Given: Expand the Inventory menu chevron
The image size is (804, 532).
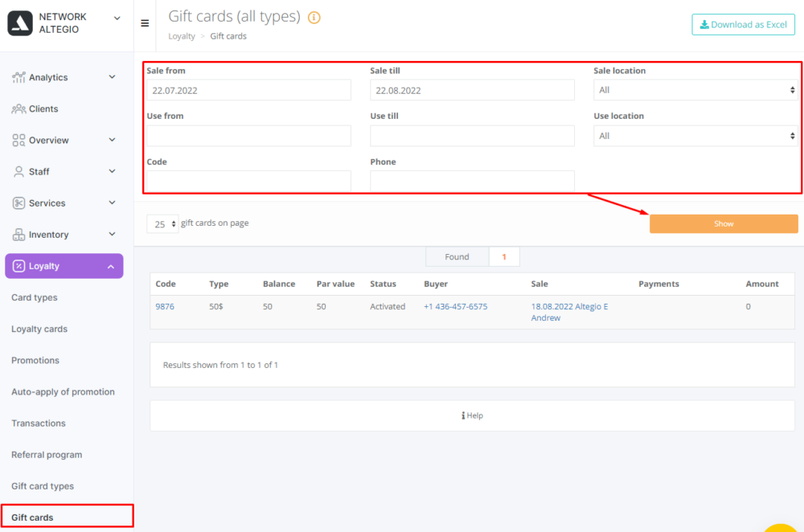Looking at the screenshot, I should coord(112,234).
